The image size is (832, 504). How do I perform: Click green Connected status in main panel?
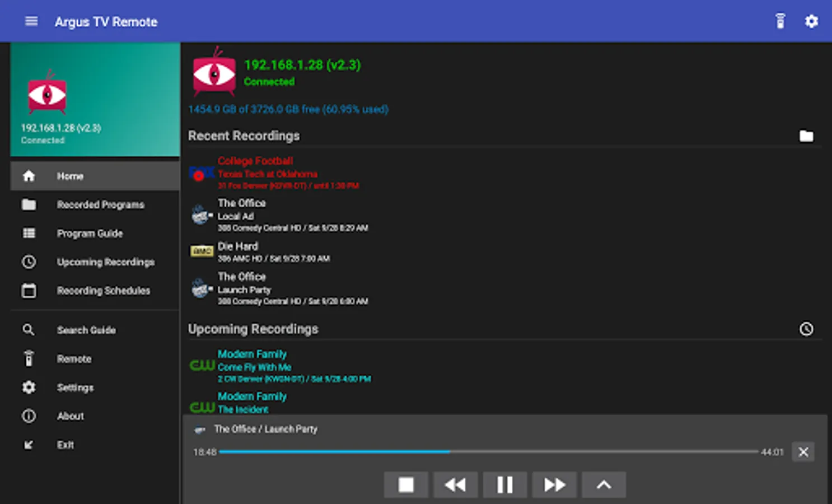(x=269, y=82)
